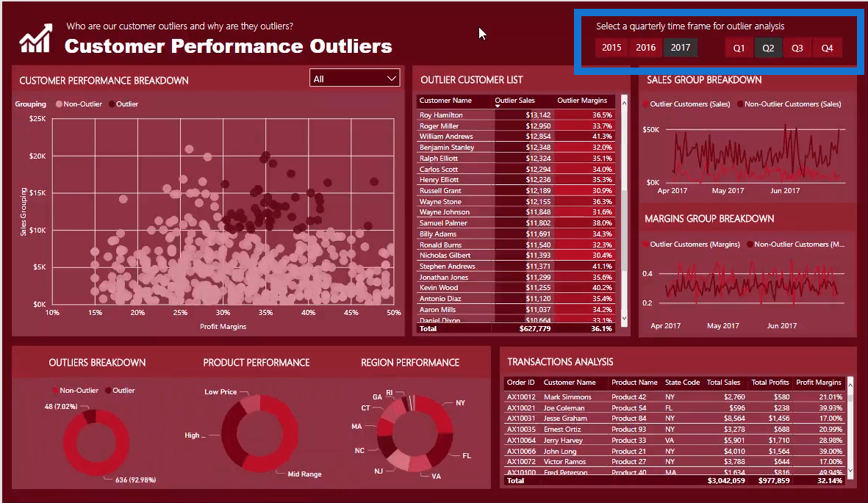Image resolution: width=868 pixels, height=503 pixels.
Task: Select Henry Elliott customer row
Action: pyautogui.click(x=516, y=180)
